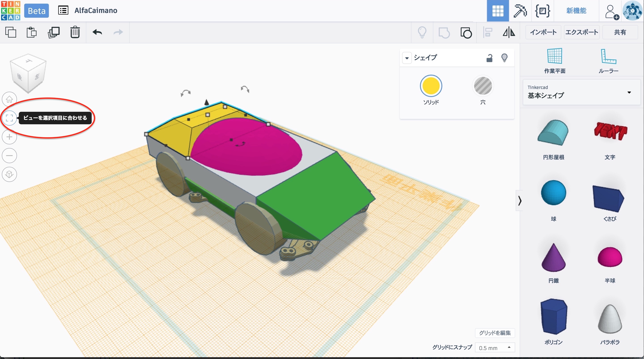Toggle the shape lock icon

pyautogui.click(x=489, y=58)
